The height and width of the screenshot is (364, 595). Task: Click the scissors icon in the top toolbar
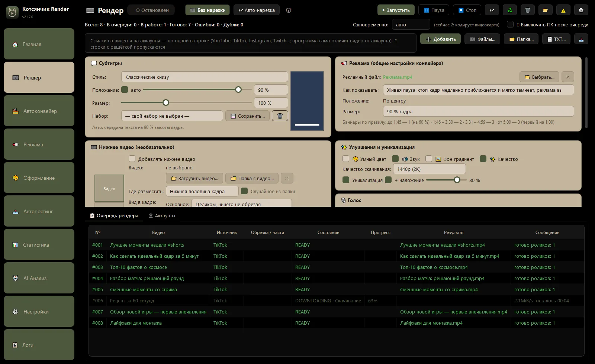(x=492, y=10)
